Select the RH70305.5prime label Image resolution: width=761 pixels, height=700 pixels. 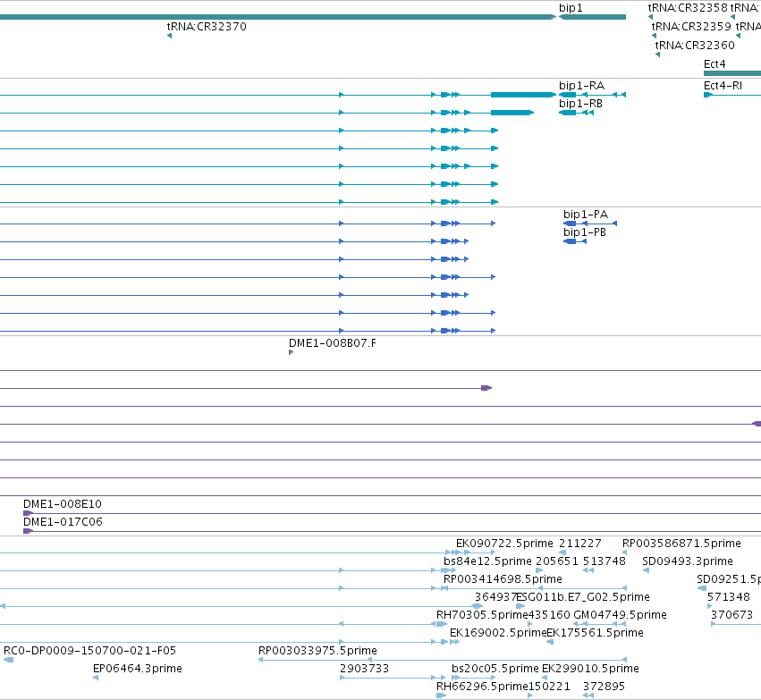coord(482,614)
